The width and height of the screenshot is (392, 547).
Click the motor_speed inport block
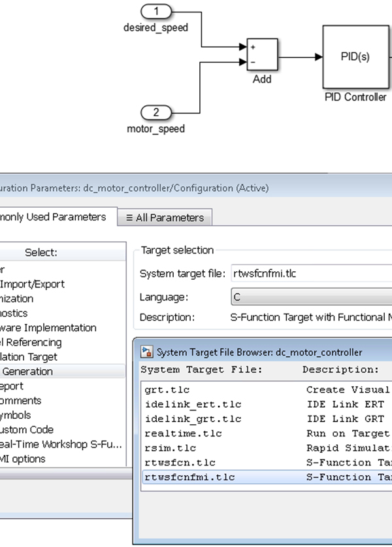[x=156, y=112]
